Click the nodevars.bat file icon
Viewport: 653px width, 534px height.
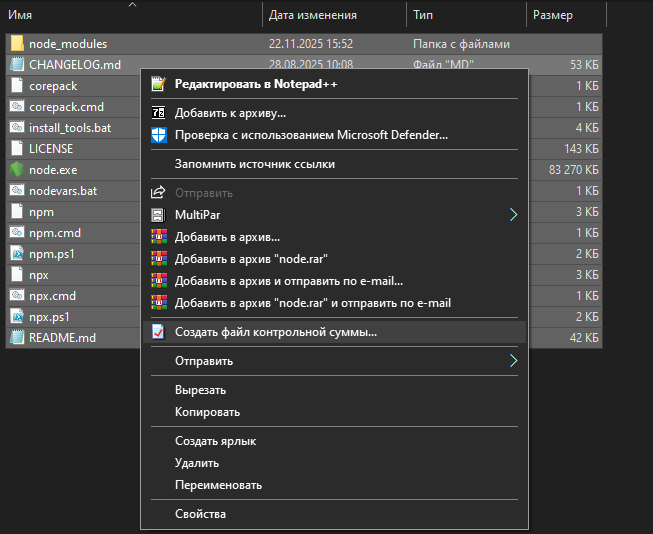click(x=17, y=190)
